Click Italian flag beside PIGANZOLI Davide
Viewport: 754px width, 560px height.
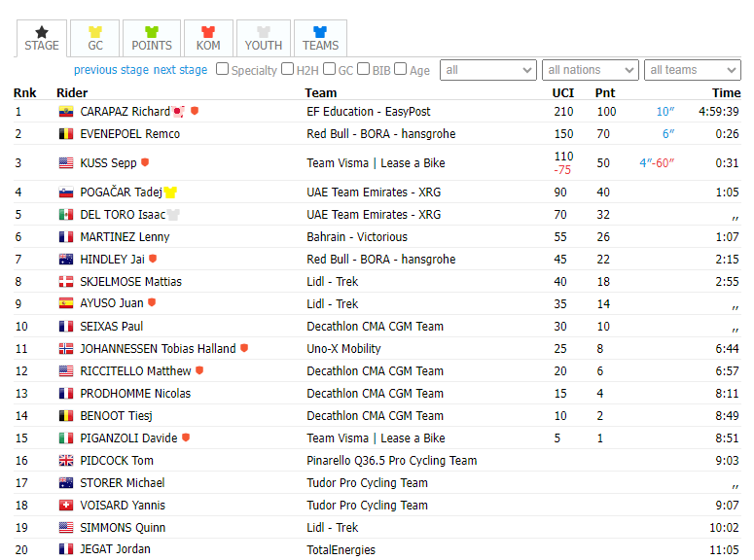pos(66,437)
